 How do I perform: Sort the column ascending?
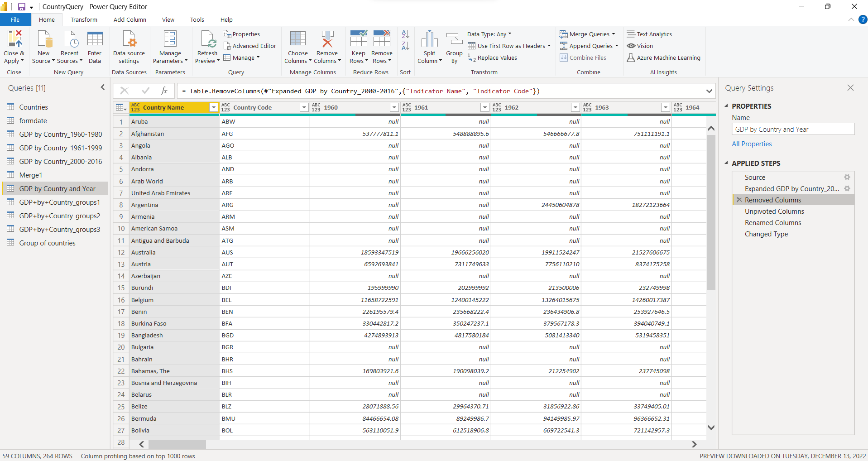click(406, 34)
